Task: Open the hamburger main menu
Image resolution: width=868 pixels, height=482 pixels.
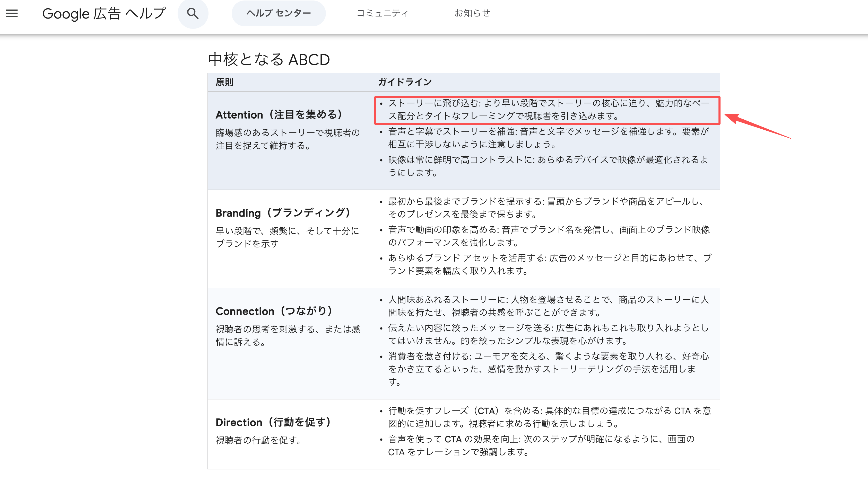Action: 12,13
